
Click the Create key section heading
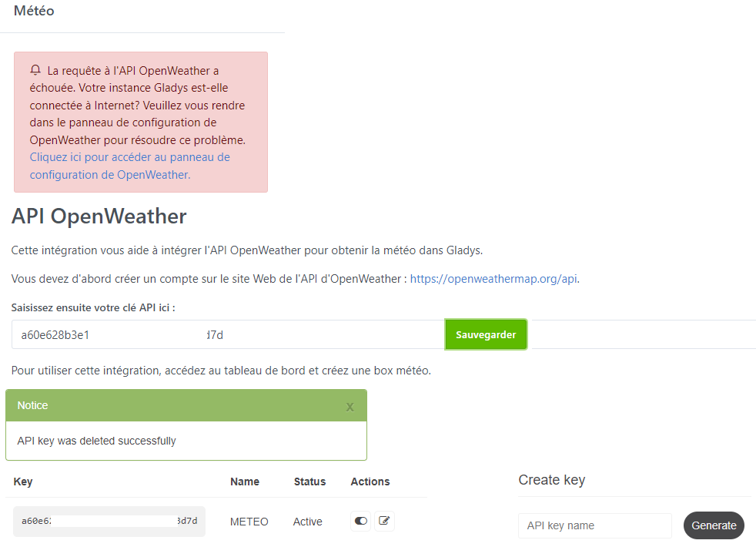tap(551, 480)
